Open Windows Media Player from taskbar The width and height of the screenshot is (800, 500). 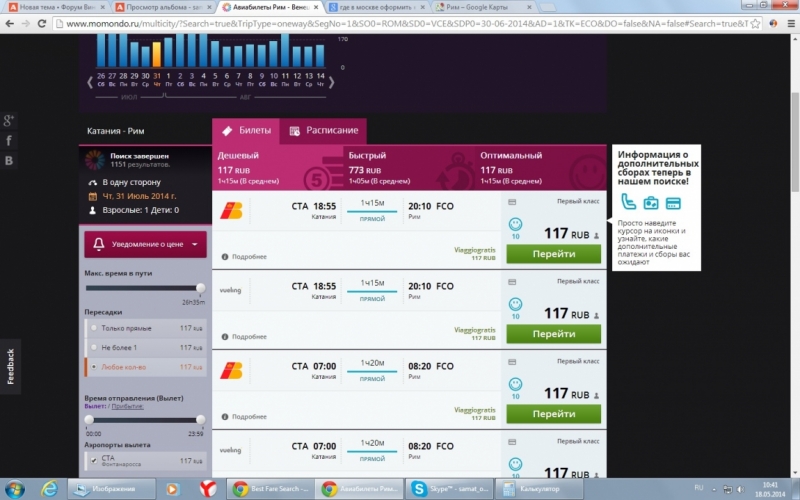pos(172,489)
